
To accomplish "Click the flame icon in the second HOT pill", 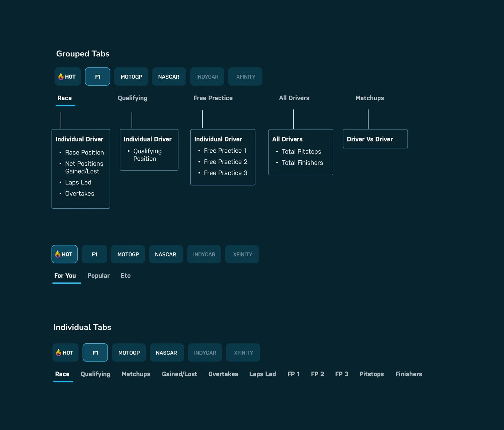I will (x=58, y=254).
